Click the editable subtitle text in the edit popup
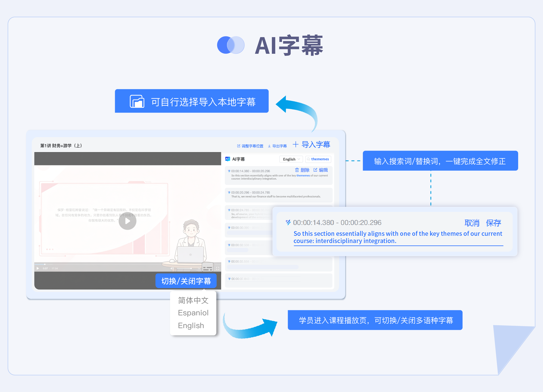Screen dimensions: 543x392 coord(398,237)
